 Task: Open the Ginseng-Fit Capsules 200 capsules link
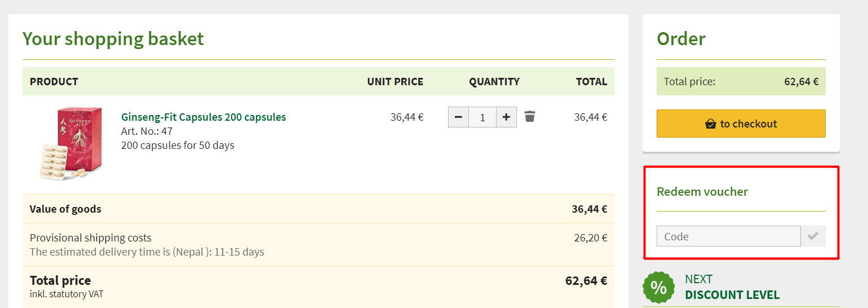pos(203,117)
